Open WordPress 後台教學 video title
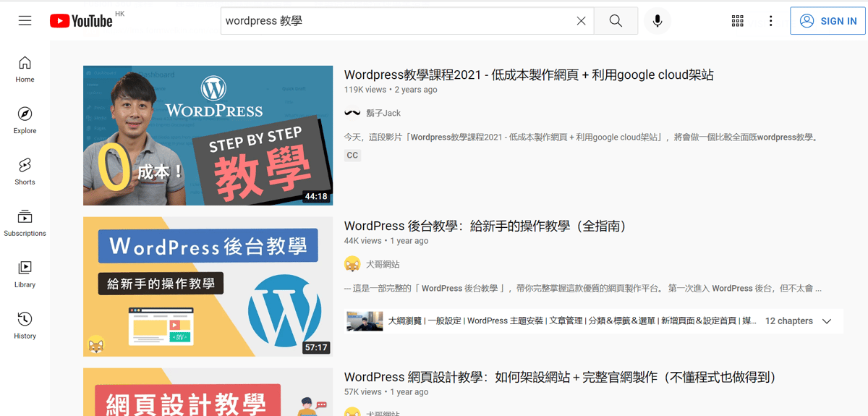The height and width of the screenshot is (416, 868). tap(485, 226)
